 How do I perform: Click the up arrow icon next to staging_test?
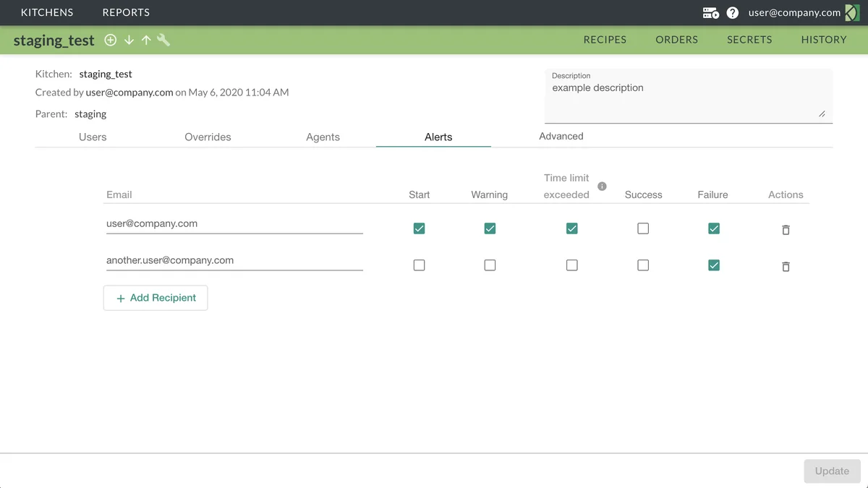pyautogui.click(x=146, y=40)
